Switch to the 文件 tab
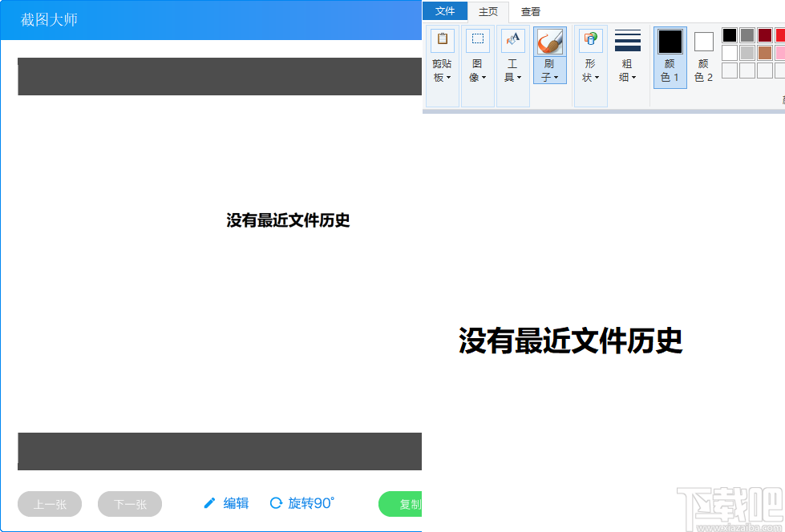785x532 pixels. pos(446,11)
